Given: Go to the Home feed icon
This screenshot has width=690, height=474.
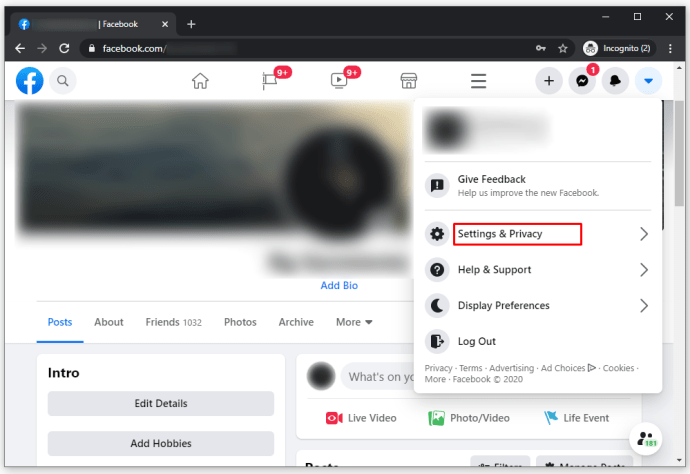Looking at the screenshot, I should click(200, 81).
